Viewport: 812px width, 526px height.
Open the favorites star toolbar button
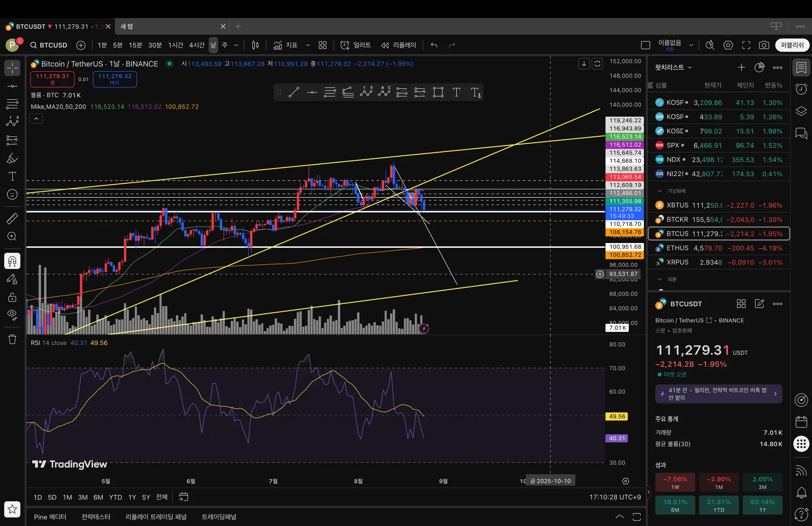(x=12, y=509)
